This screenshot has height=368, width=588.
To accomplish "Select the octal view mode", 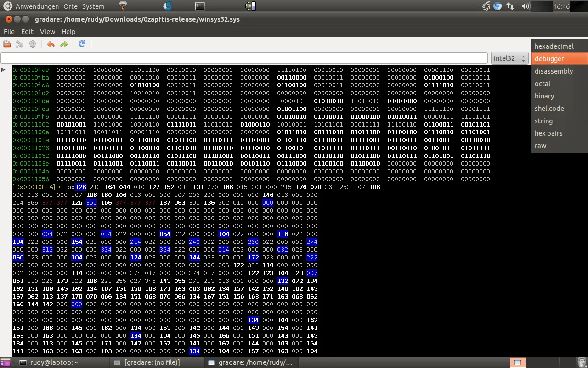I will click(560, 84).
